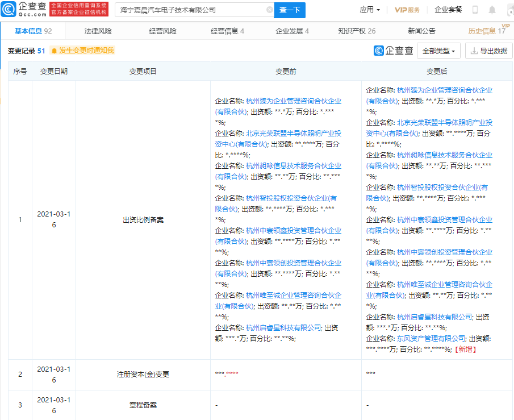Screen dimensions: 514x420
Task: Open 东风资产管理有限公司 link
Action: (x=432, y=339)
